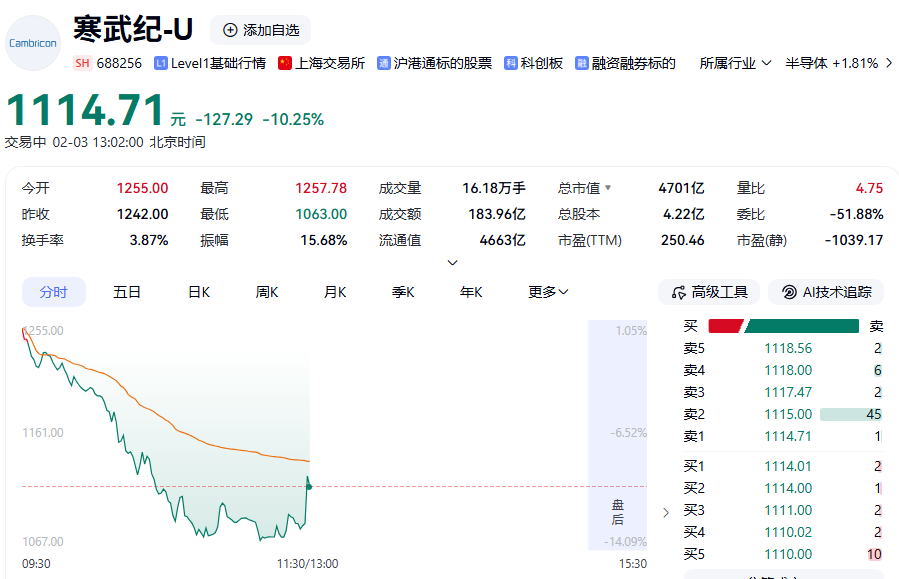Click the 买3 price 1111.00

(x=788, y=510)
